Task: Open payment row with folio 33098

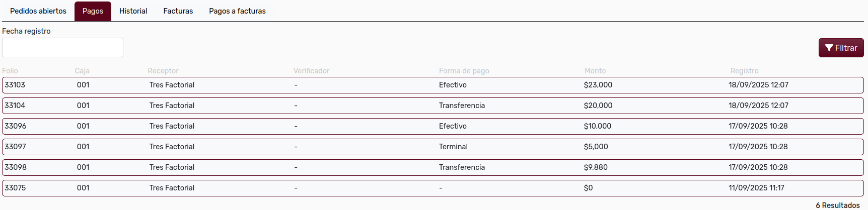Action: tap(15, 167)
